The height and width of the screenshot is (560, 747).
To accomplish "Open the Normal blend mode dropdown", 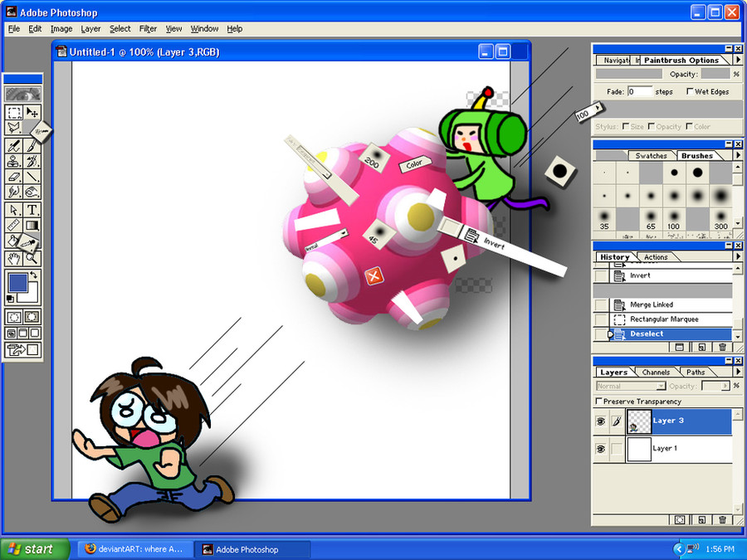I will (631, 386).
